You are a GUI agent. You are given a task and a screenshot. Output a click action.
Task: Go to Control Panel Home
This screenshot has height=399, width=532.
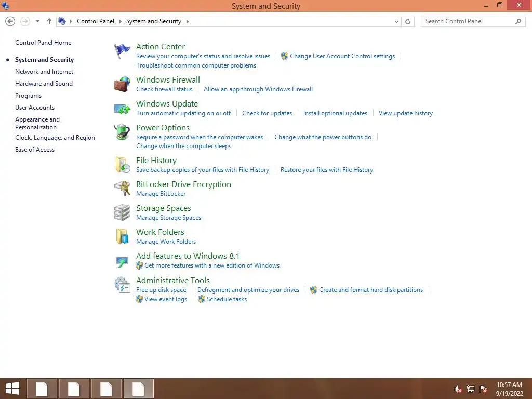pyautogui.click(x=43, y=43)
